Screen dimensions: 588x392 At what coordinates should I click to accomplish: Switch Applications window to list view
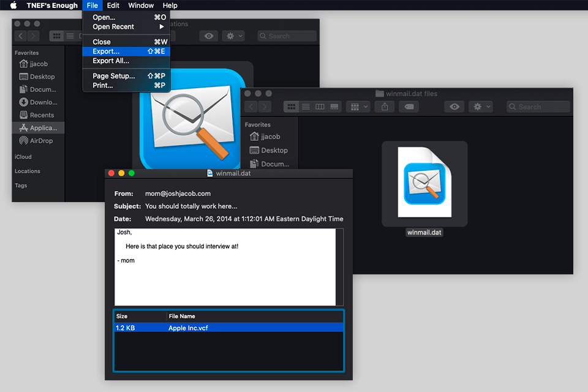click(x=70, y=36)
